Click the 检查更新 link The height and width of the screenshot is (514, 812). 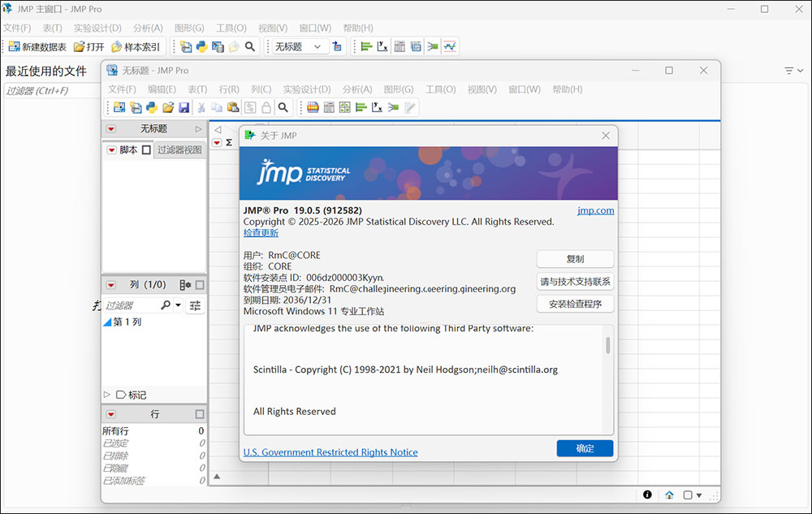(261, 233)
